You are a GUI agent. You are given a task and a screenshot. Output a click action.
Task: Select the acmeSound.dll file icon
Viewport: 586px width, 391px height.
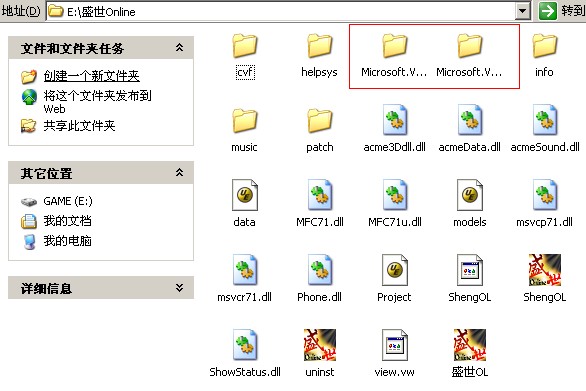pyautogui.click(x=545, y=120)
